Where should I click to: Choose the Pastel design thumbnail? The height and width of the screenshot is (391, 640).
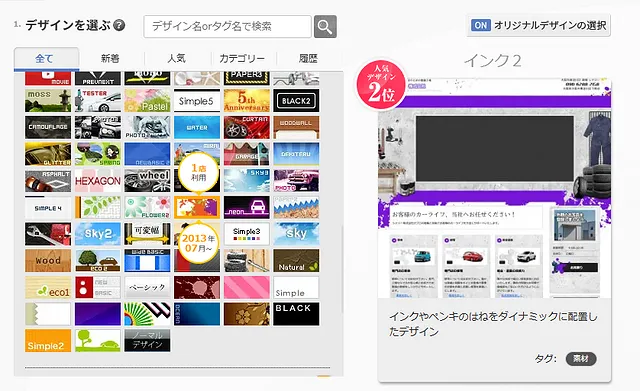point(147,100)
